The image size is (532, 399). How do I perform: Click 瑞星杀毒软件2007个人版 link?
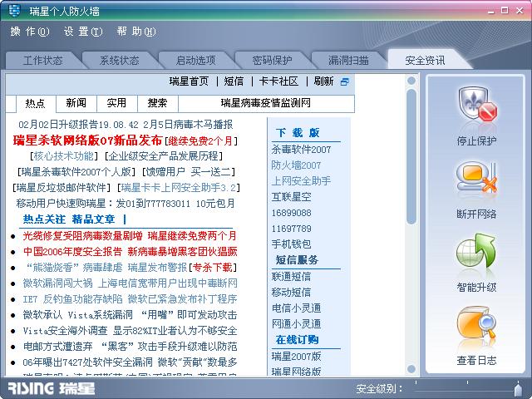pos(76,172)
